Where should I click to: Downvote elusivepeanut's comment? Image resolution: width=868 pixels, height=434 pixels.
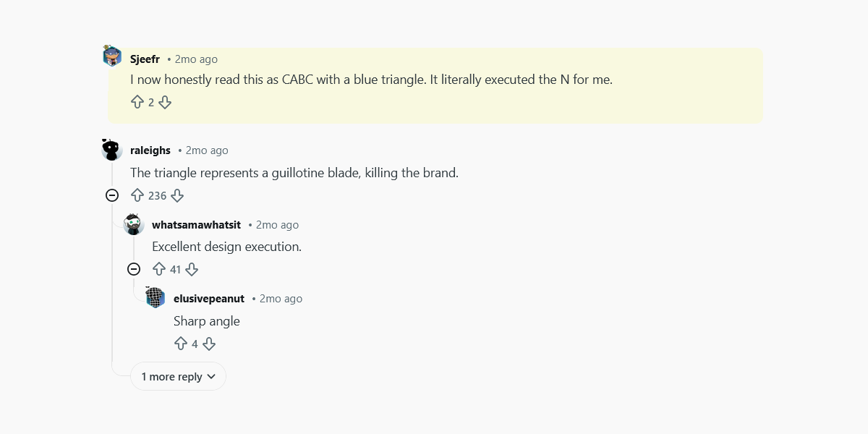(x=209, y=344)
